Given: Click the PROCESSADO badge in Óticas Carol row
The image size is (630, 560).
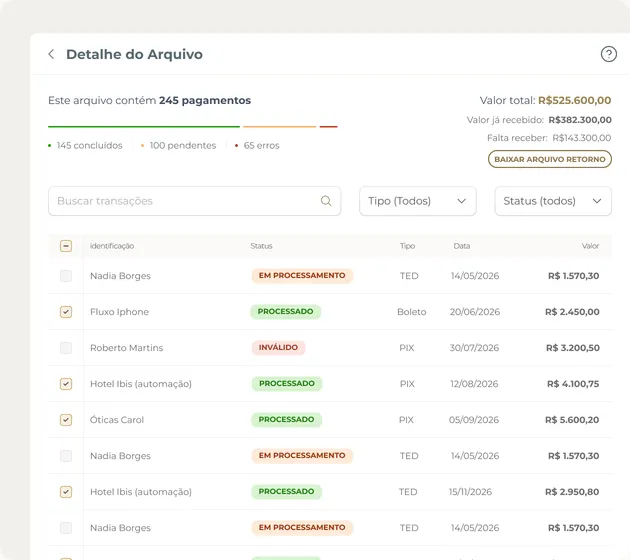Looking at the screenshot, I should [x=286, y=420].
